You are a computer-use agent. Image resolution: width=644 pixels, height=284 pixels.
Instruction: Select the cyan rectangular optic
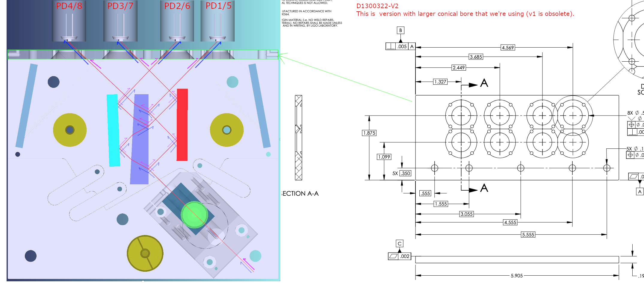tap(113, 130)
